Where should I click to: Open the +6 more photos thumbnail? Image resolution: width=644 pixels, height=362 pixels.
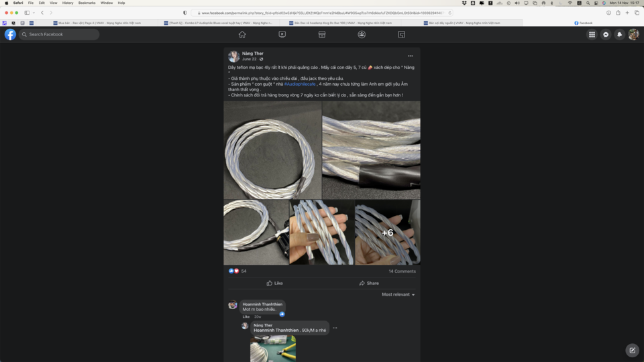point(387,233)
